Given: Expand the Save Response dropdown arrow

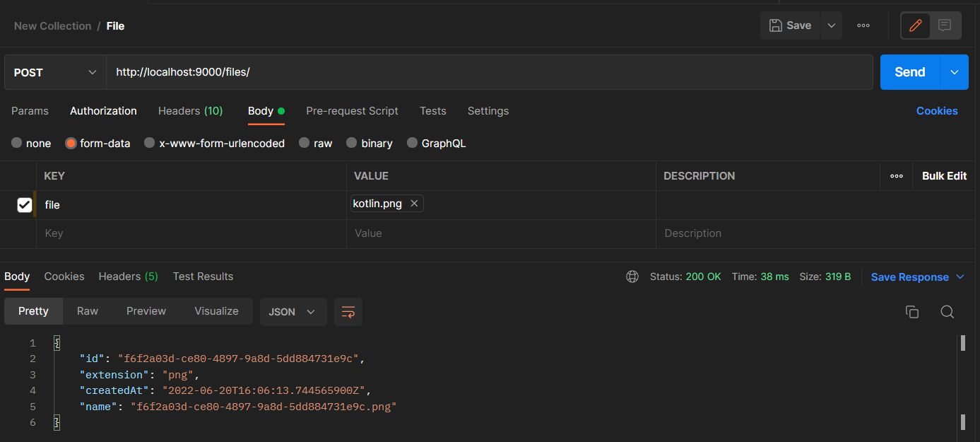Looking at the screenshot, I should pos(960,277).
